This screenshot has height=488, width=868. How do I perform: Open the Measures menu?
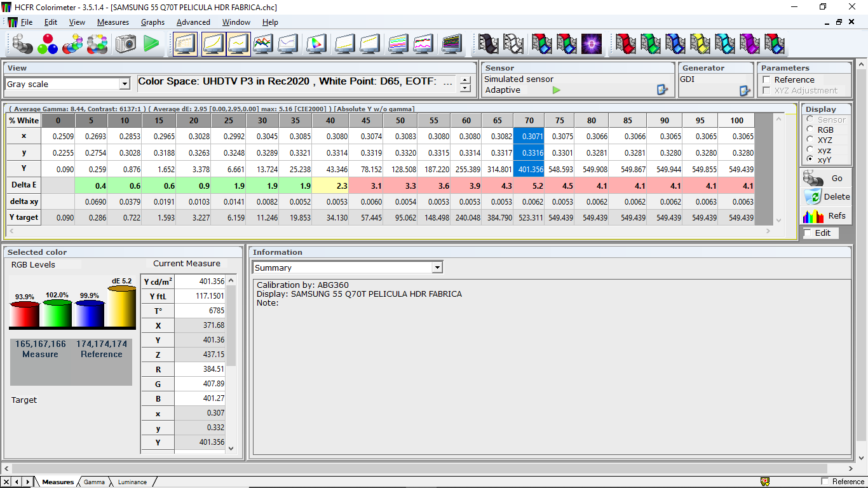113,22
